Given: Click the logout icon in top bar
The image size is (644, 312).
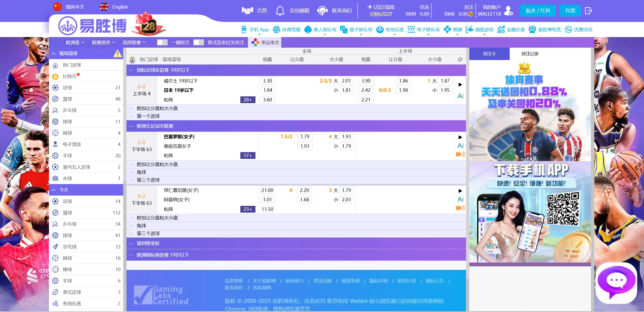Looking at the screenshot, I should [588, 11].
